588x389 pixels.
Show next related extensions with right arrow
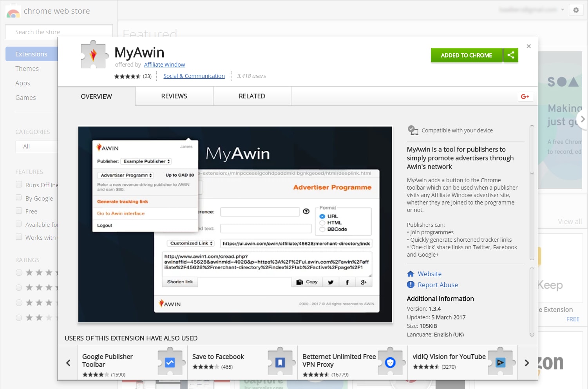[527, 363]
